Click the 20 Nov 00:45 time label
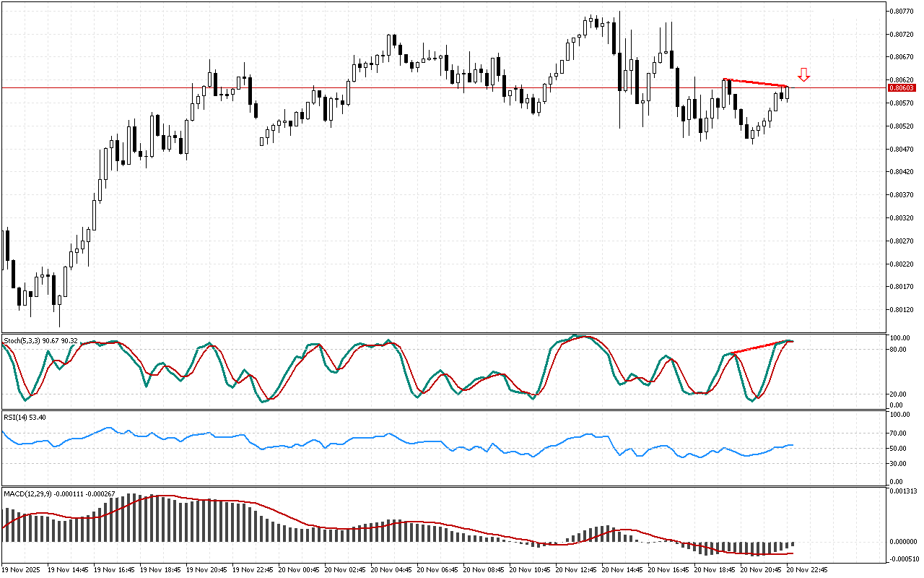This screenshot has width=924, height=578. (300, 569)
